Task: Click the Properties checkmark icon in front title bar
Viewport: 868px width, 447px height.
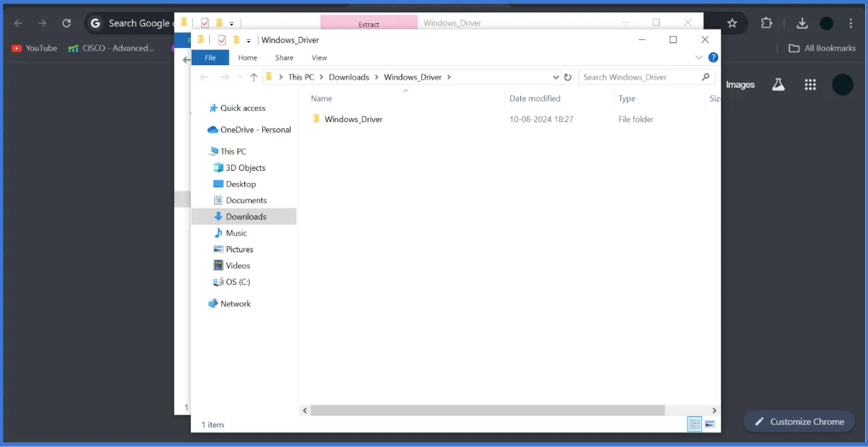Action: click(222, 40)
